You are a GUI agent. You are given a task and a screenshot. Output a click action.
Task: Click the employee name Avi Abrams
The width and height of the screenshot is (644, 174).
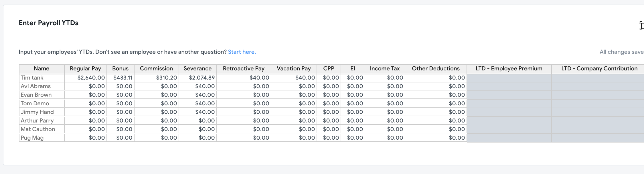[36, 86]
